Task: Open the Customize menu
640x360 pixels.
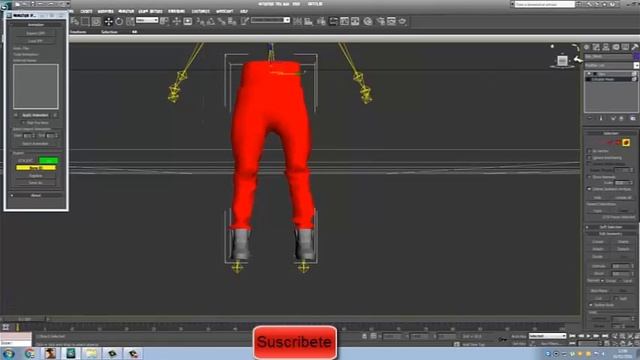Action: [x=200, y=11]
